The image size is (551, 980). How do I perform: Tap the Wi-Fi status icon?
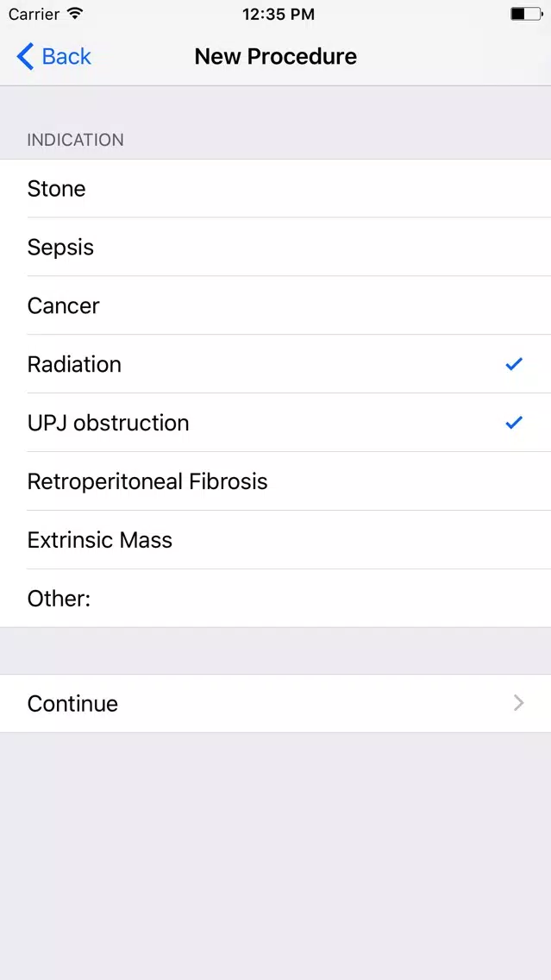click(x=75, y=13)
